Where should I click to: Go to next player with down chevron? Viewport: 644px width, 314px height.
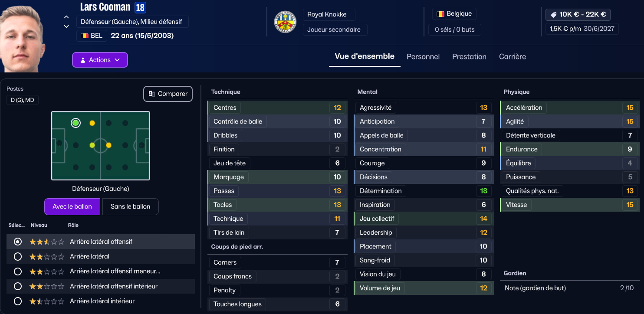[66, 26]
